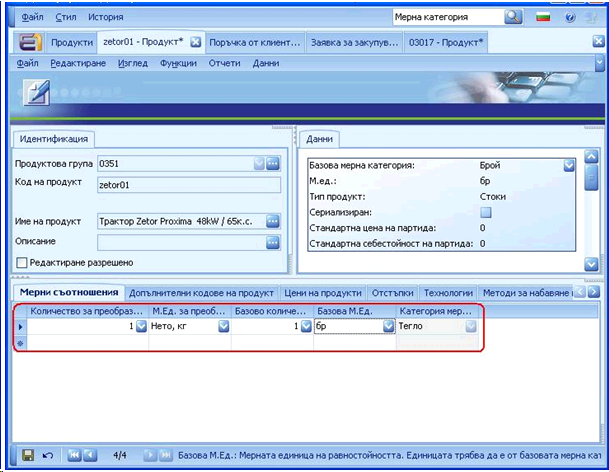Click the application logo icon beside Продукти tab
The width and height of the screenshot is (609, 472).
click(x=31, y=42)
